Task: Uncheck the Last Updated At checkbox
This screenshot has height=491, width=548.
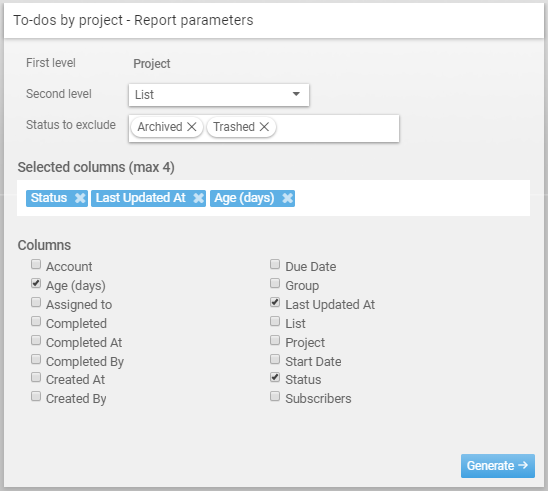Action: pyautogui.click(x=275, y=302)
